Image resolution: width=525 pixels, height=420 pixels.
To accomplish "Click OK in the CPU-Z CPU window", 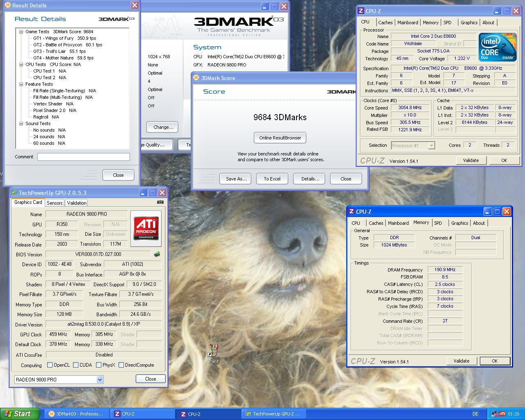I will tap(504, 160).
